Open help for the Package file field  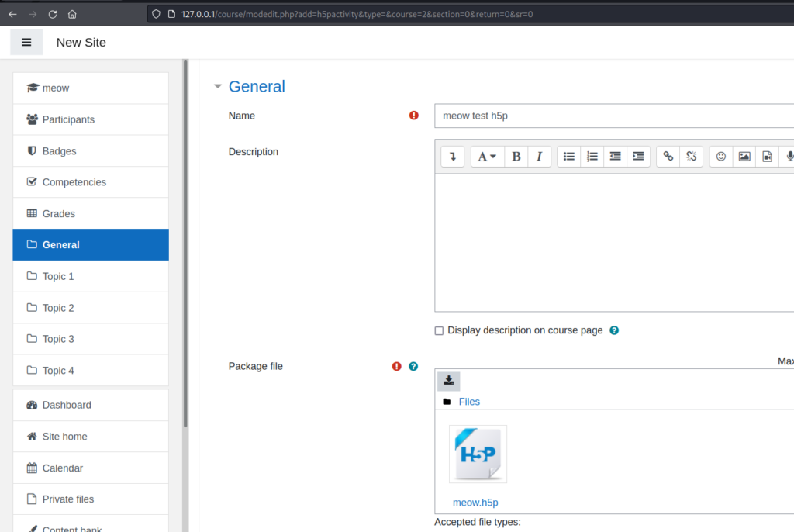[413, 366]
